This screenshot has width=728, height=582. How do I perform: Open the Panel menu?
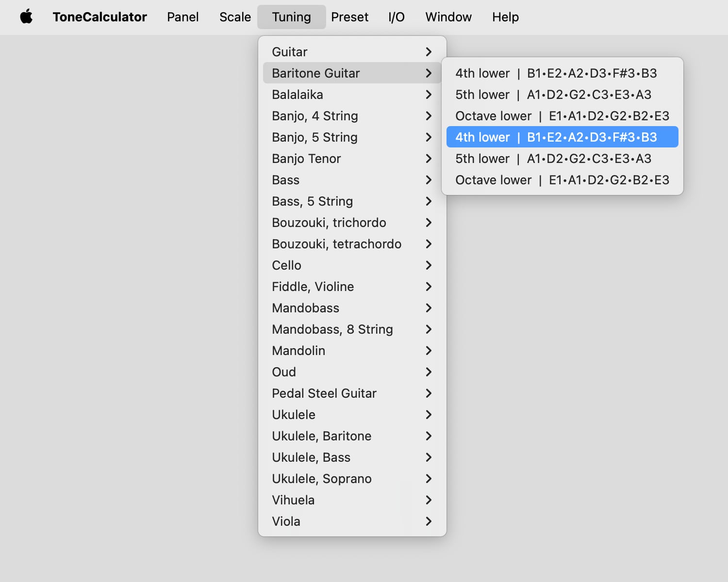pos(182,17)
